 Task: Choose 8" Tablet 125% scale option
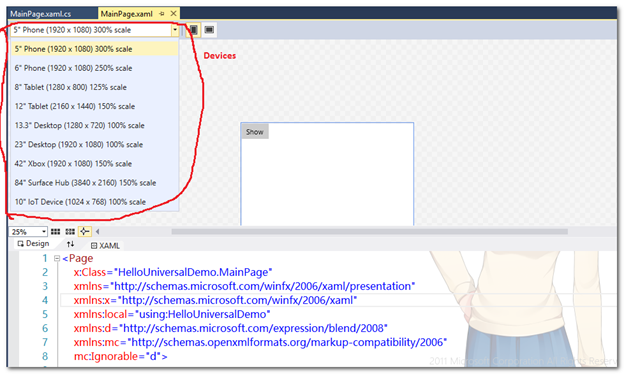pos(94,87)
